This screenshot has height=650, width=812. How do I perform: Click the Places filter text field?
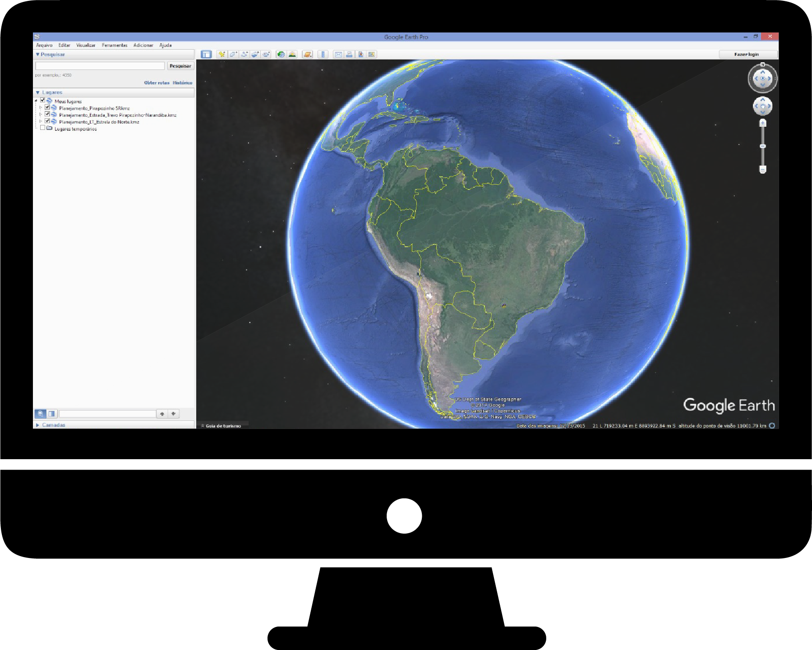click(x=107, y=414)
